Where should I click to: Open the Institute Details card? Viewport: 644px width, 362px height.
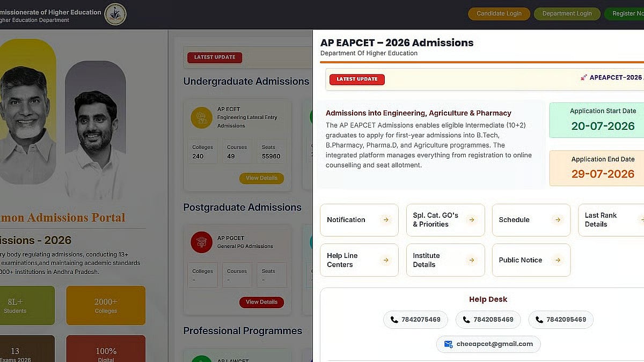point(445,260)
